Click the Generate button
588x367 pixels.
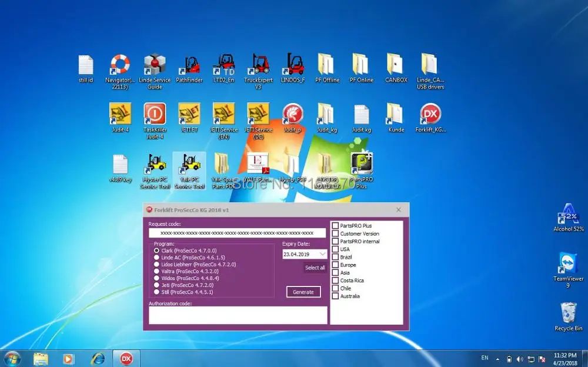tap(303, 292)
